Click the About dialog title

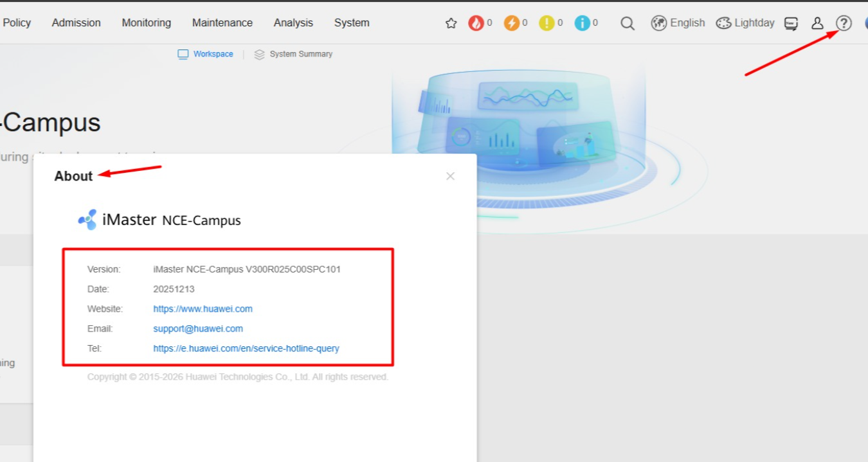[73, 176]
